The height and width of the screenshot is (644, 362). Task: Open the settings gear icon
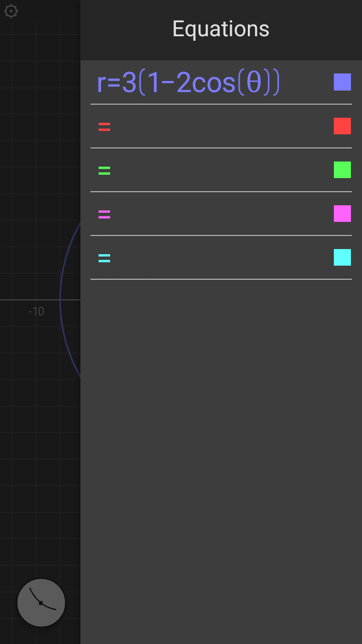point(11,11)
